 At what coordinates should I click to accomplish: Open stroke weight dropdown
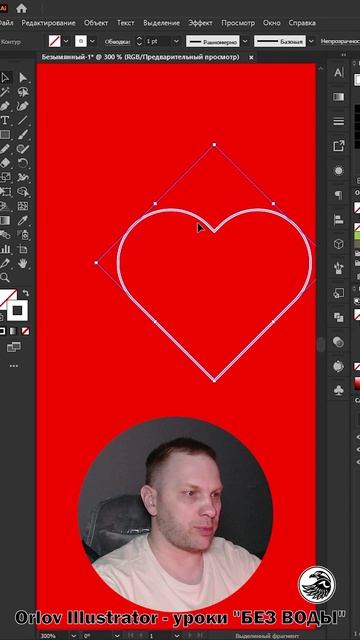click(176, 41)
